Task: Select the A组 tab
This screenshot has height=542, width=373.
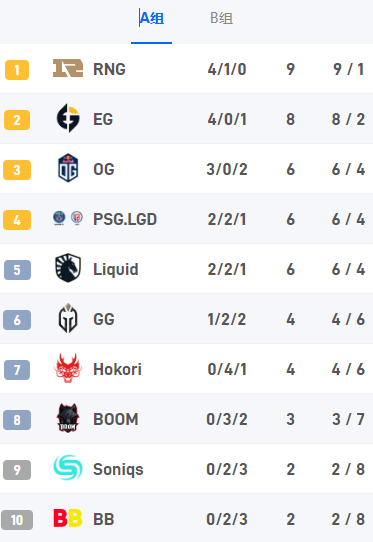Action: click(x=152, y=18)
